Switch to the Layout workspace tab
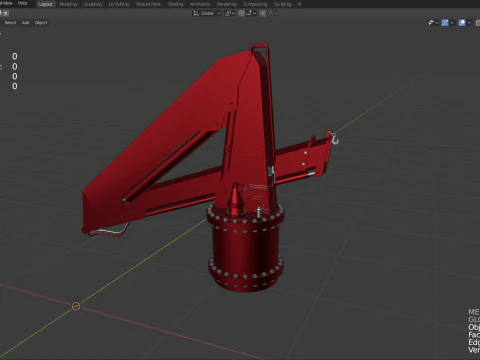480x360 pixels. pyautogui.click(x=46, y=4)
